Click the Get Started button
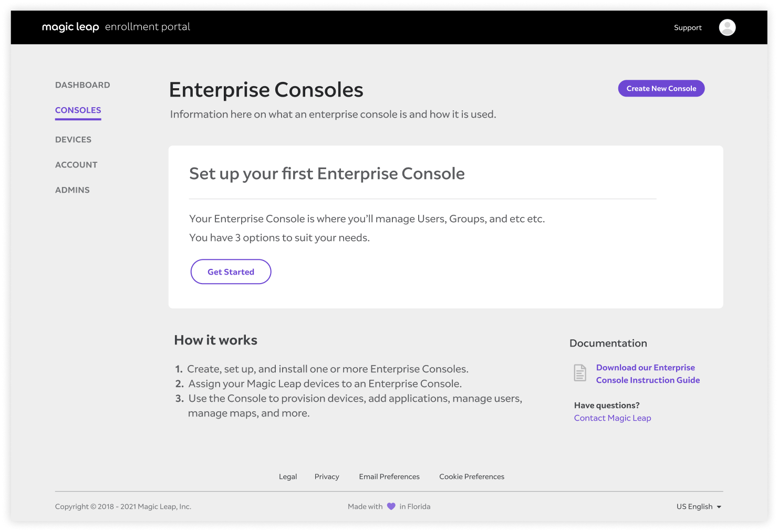The image size is (778, 532). [x=231, y=272]
